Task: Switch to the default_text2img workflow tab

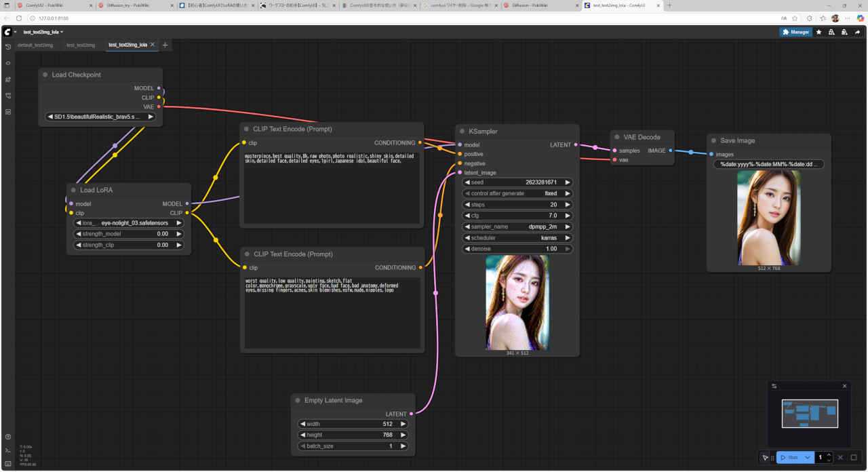Action: (x=35, y=45)
